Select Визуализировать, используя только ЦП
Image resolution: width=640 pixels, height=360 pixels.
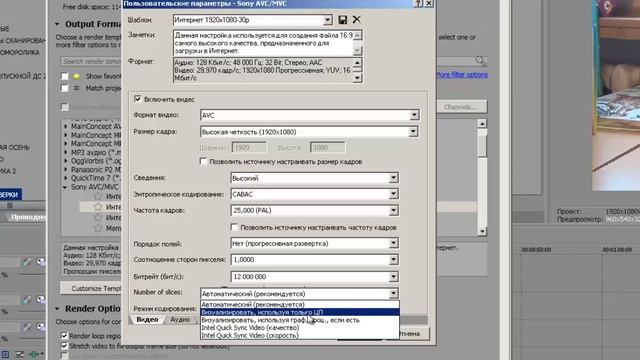coord(300,312)
